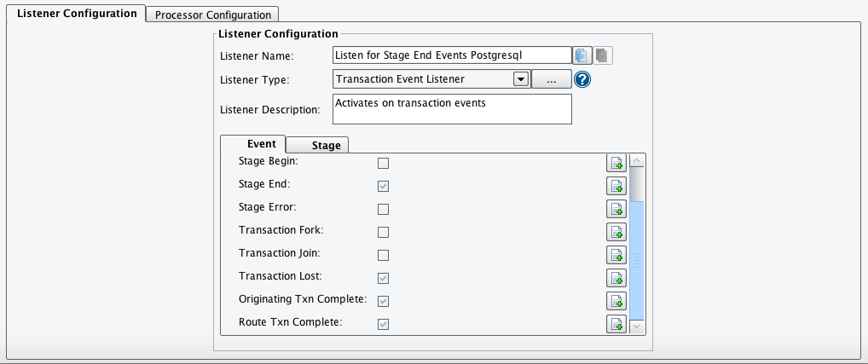The height and width of the screenshot is (364, 868).
Task: Open the blue help question mark icon
Action: click(x=582, y=79)
